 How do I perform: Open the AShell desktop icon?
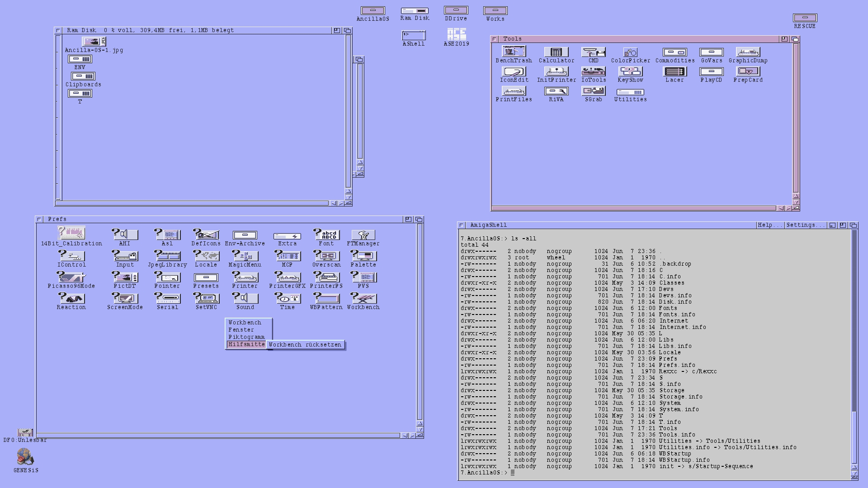point(413,35)
